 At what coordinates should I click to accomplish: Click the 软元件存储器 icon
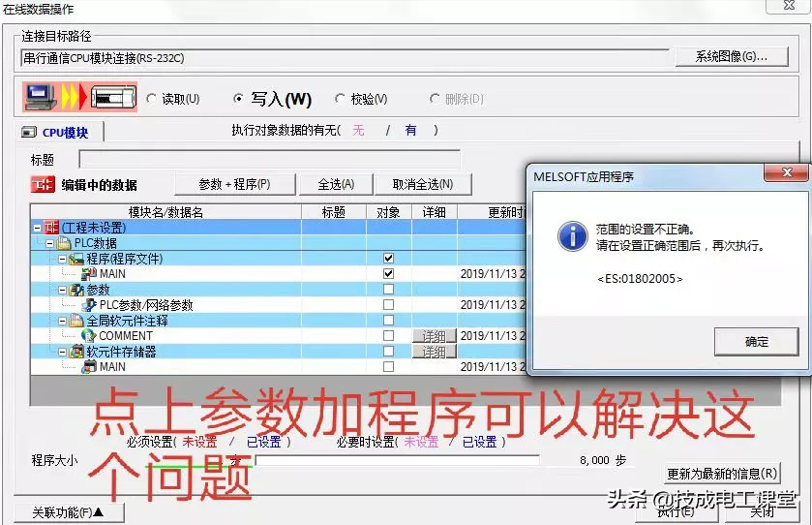click(76, 352)
